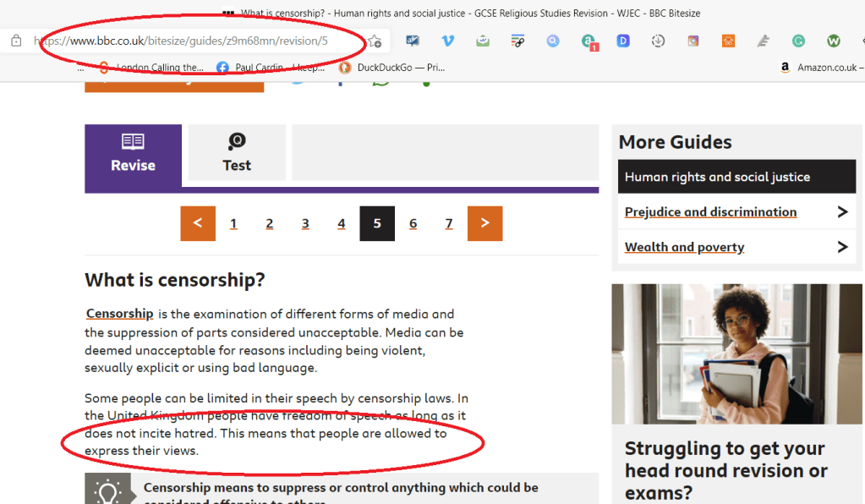Viewport: 865px width, 504px height.
Task: Jump to revision page 7
Action: [449, 223]
